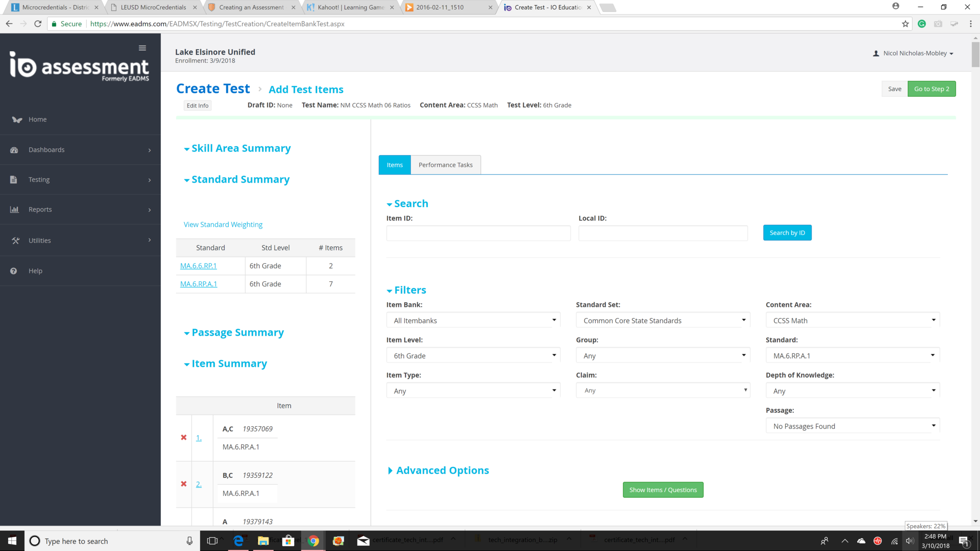Click the Help question mark icon

pyautogui.click(x=13, y=271)
